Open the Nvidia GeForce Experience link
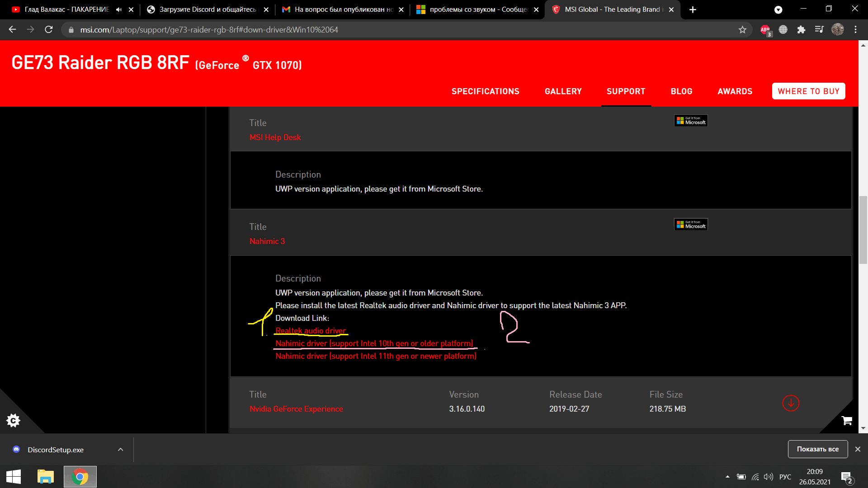 tap(296, 409)
